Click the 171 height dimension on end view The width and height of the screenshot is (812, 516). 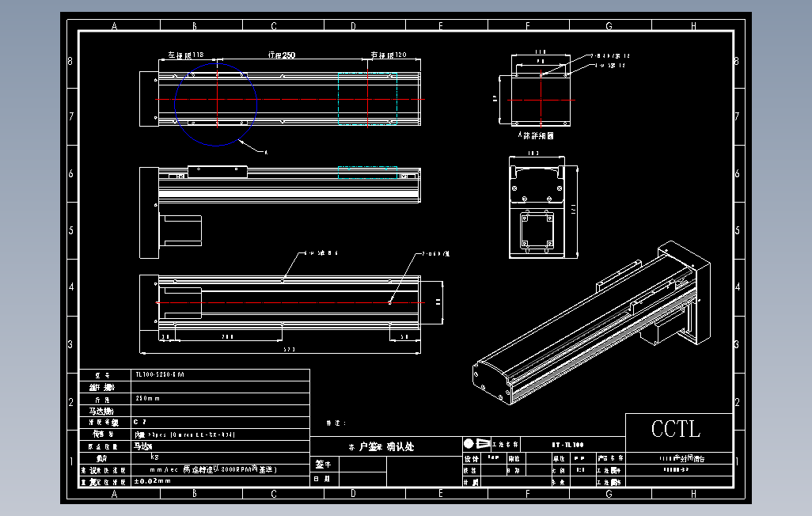pos(573,209)
